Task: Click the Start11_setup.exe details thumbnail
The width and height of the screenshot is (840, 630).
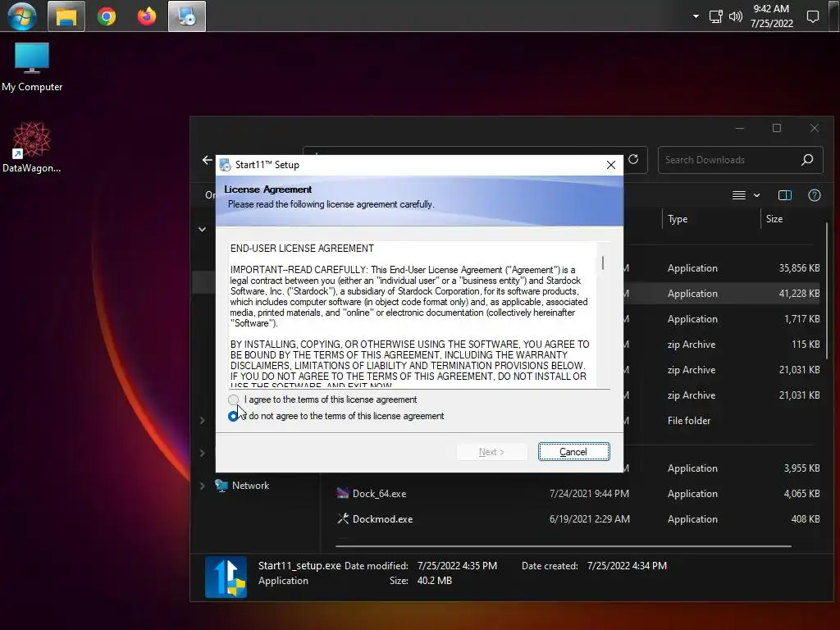Action: click(226, 577)
